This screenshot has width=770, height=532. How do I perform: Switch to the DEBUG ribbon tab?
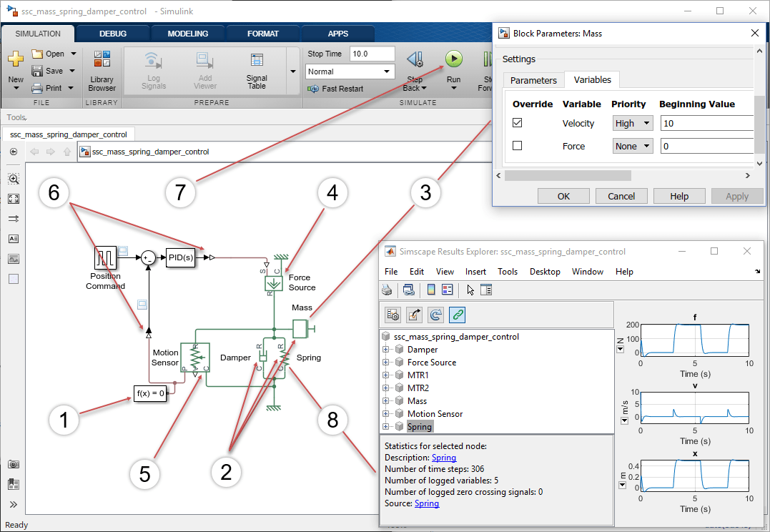113,34
